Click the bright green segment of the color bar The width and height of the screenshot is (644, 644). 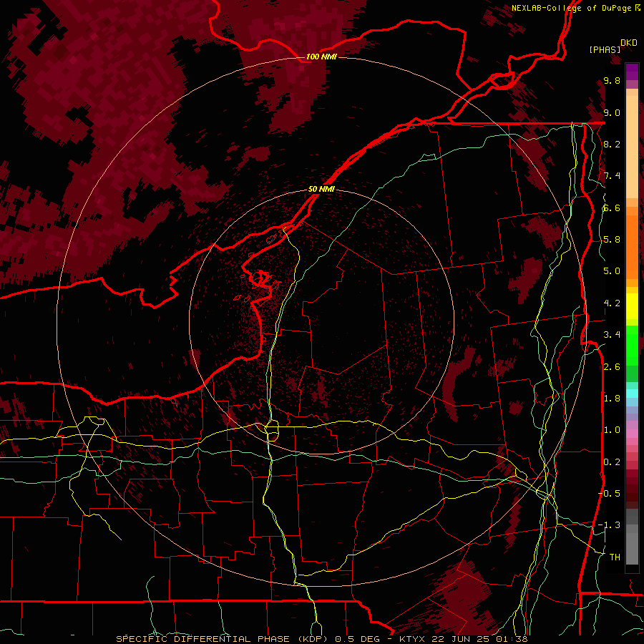[x=632, y=345]
